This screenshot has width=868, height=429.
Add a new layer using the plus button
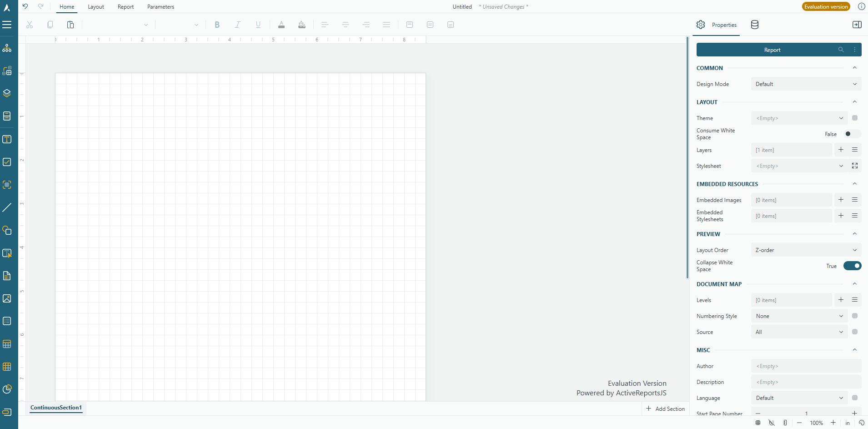tap(842, 150)
